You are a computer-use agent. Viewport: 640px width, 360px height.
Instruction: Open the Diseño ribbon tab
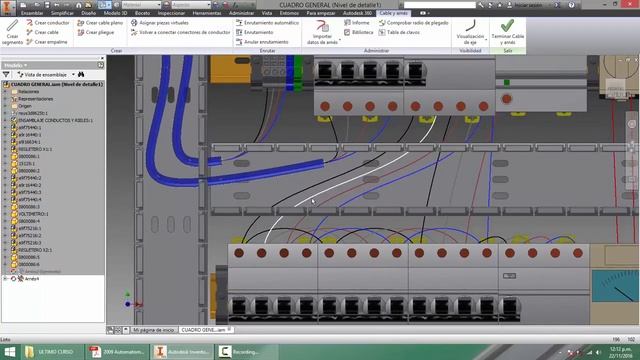89,13
